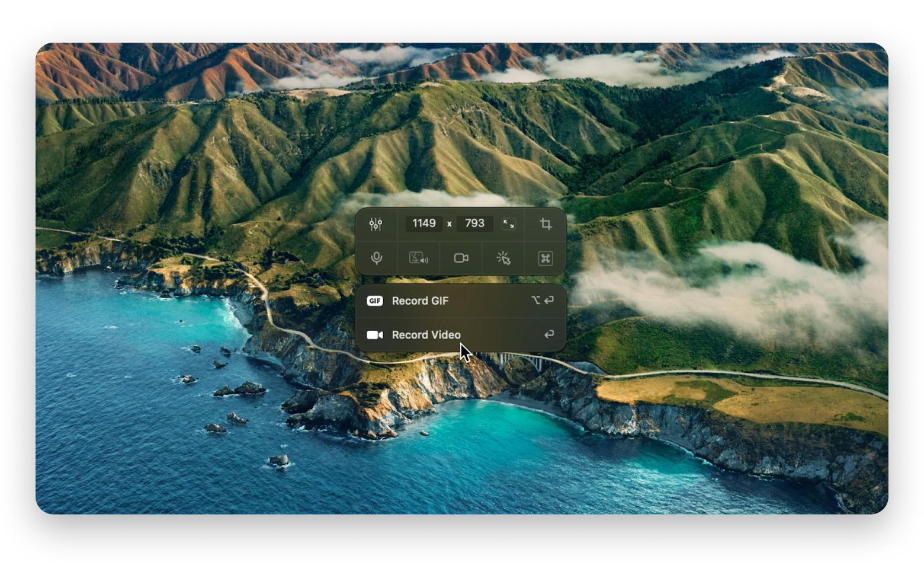Click the solid camera icon beside Record Video
Viewport: 924px width, 562px height.
(374, 335)
